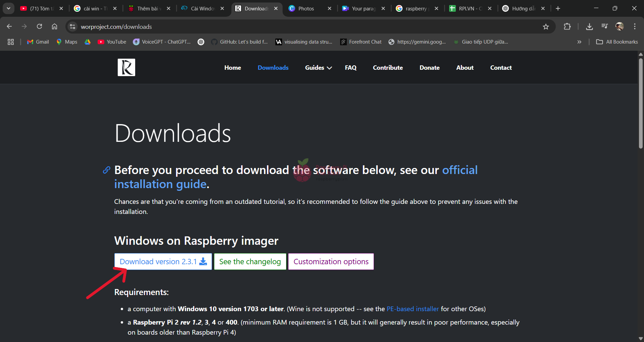Screen dimensions: 644x342
Task: Click the See the changelog button
Action: click(250, 262)
